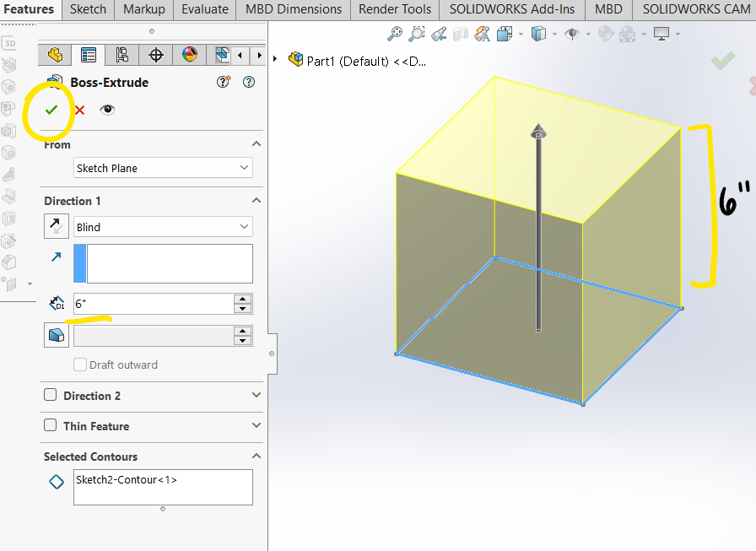Decrease depth with down spinner arrow
This screenshot has height=551, width=756.
coord(242,309)
